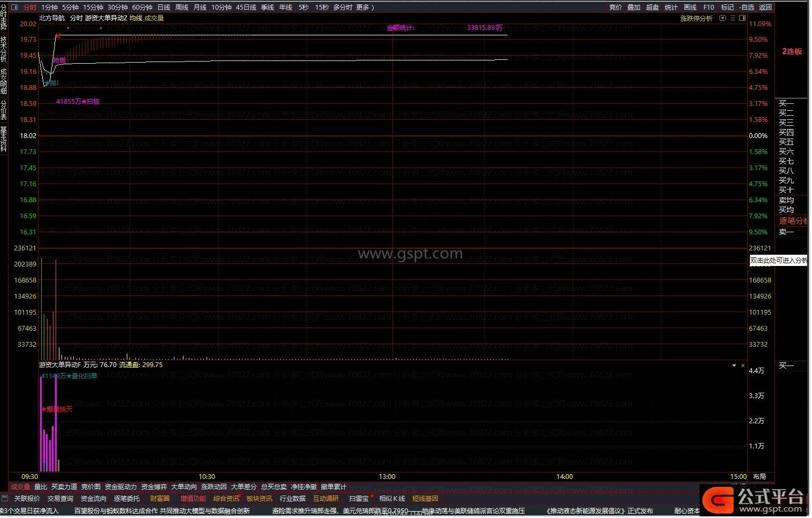Select the 5分钟 timeframe tab
The width and height of the screenshot is (812, 518).
point(70,7)
